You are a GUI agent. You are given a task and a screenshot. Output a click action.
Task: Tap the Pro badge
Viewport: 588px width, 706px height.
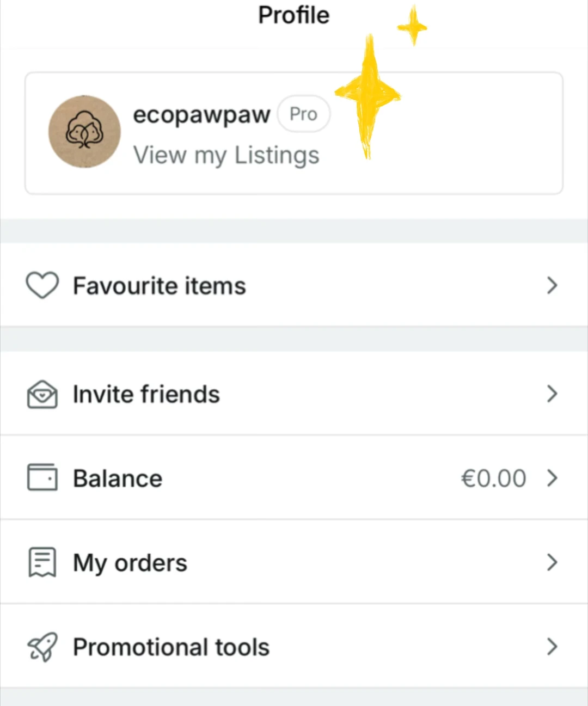303,114
